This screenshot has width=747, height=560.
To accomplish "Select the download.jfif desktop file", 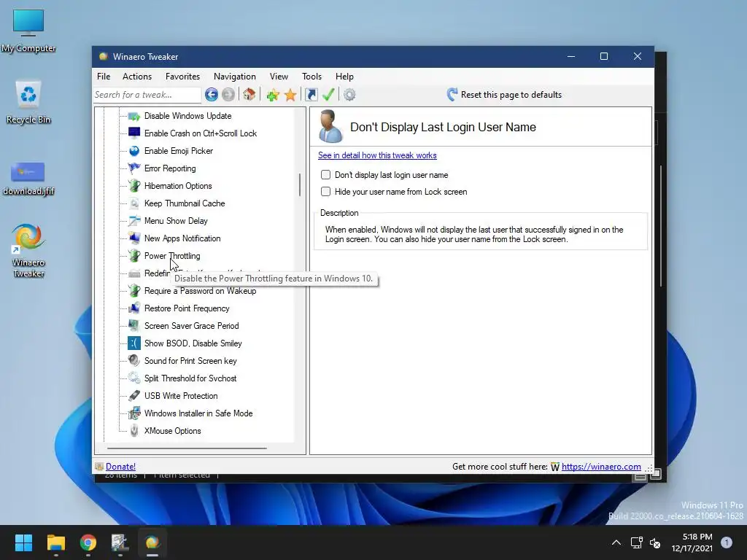I will coord(28,179).
